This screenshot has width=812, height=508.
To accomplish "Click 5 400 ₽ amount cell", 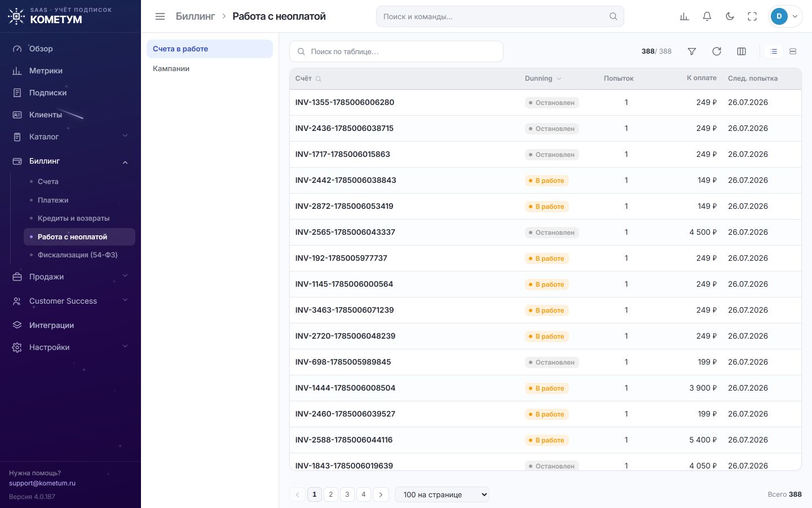I will point(703,440).
